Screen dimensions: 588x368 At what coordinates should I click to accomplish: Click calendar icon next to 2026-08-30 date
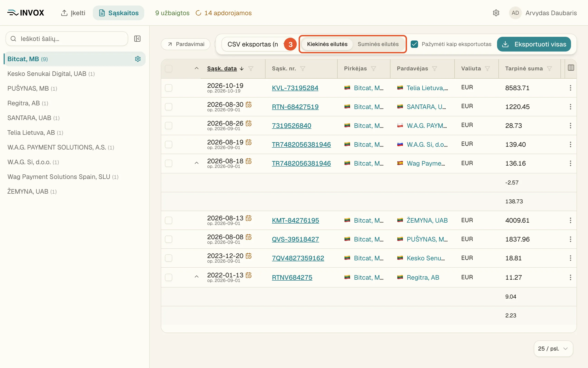(x=249, y=104)
